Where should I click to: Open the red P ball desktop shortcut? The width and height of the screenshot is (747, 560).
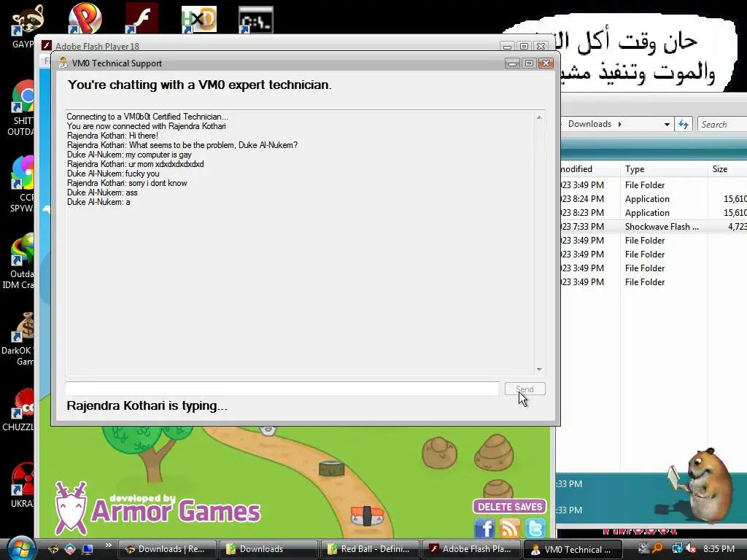[x=85, y=19]
